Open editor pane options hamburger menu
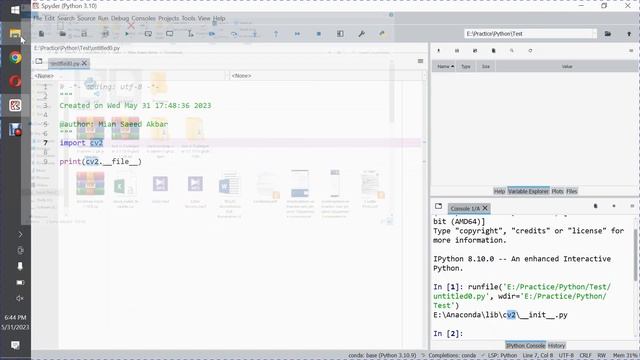 pyautogui.click(x=420, y=61)
